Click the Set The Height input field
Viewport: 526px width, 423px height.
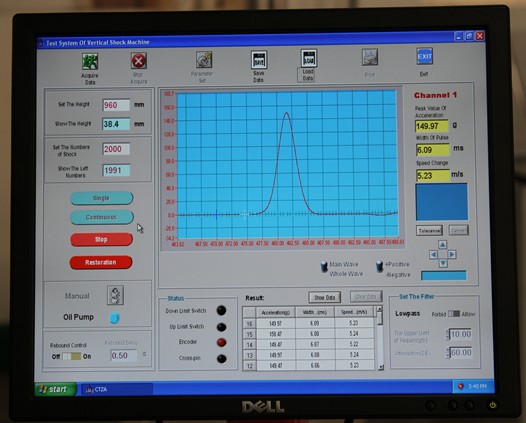click(x=116, y=105)
